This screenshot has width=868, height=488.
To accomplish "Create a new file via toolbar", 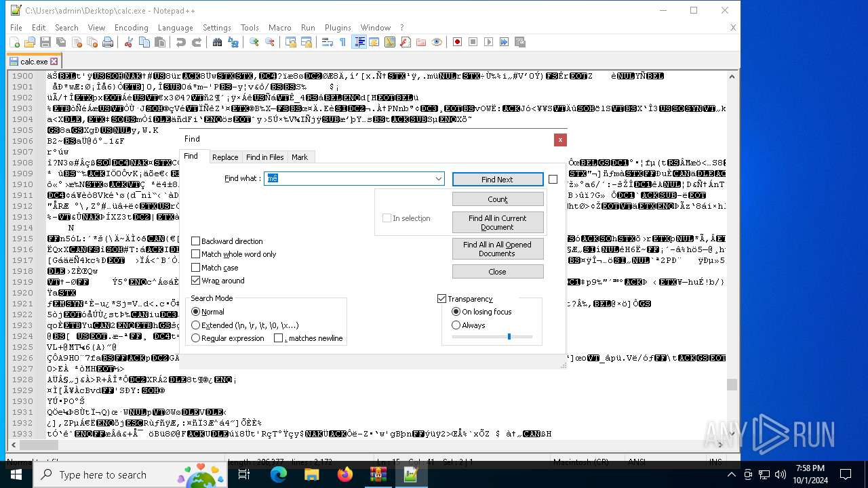I will click(x=14, y=42).
